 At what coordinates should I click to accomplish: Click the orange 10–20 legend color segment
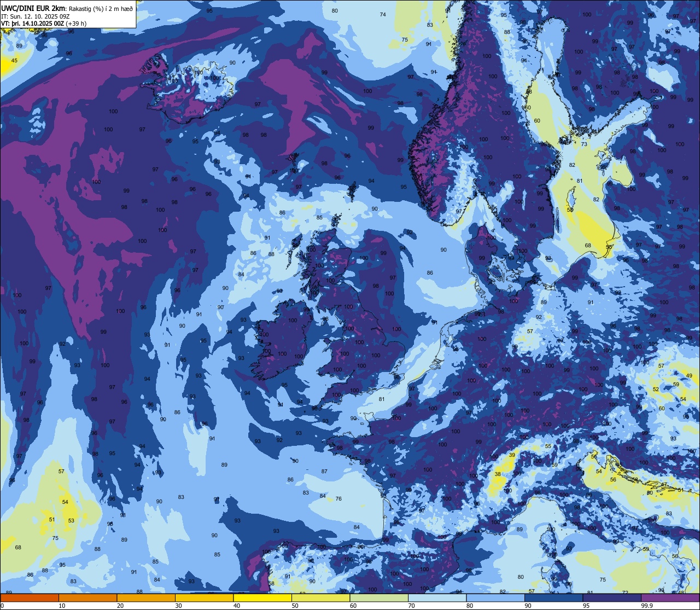coord(87,598)
